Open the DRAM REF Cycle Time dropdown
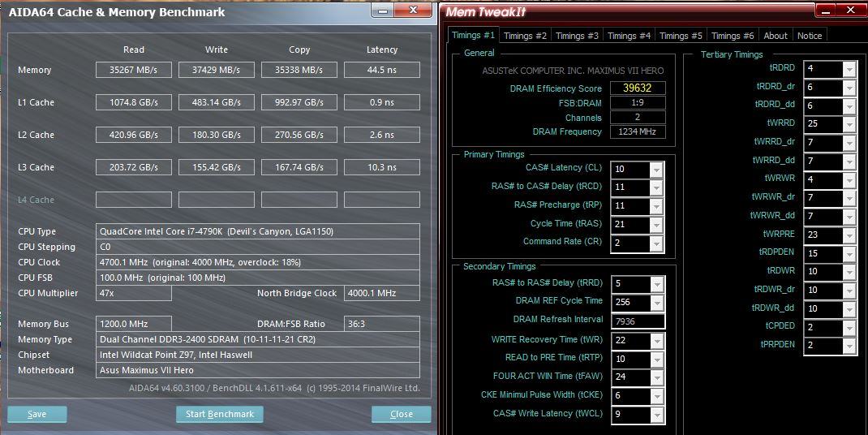 [656, 303]
